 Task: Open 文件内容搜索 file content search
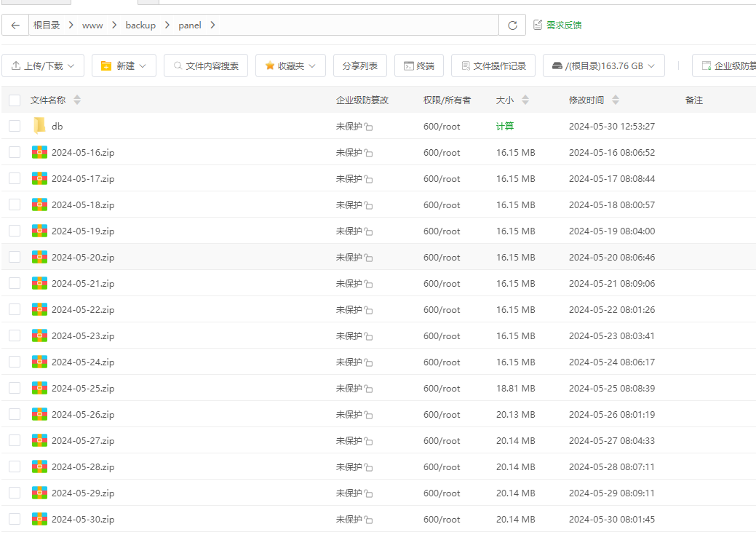(206, 65)
